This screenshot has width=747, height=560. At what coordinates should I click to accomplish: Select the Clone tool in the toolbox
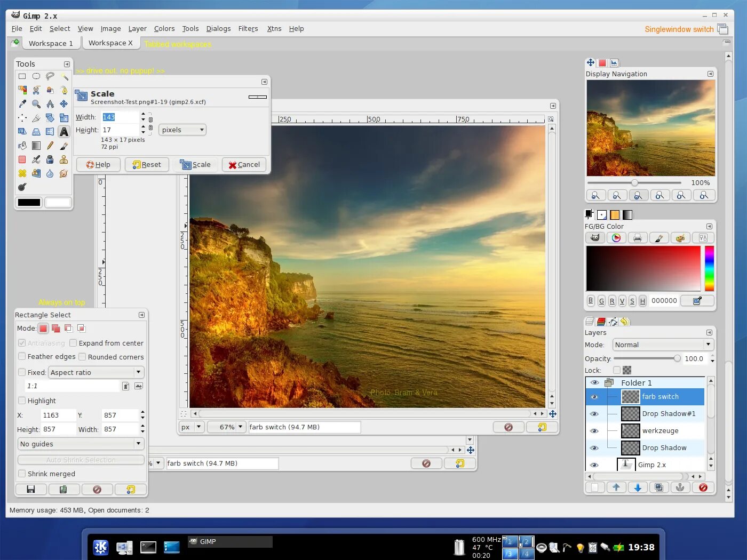64,159
